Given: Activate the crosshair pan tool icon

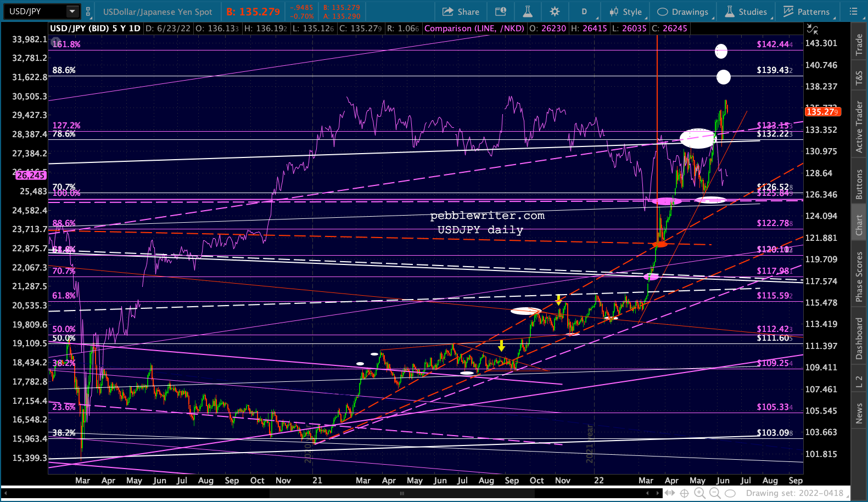Looking at the screenshot, I should pyautogui.click(x=684, y=493).
